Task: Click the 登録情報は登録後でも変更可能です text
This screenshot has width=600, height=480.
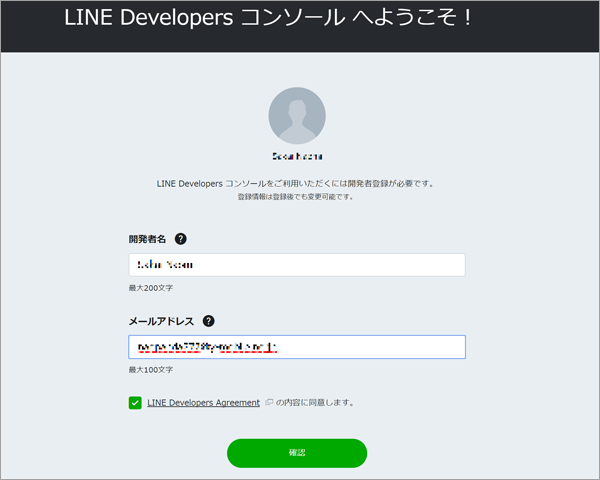Action: [x=295, y=197]
